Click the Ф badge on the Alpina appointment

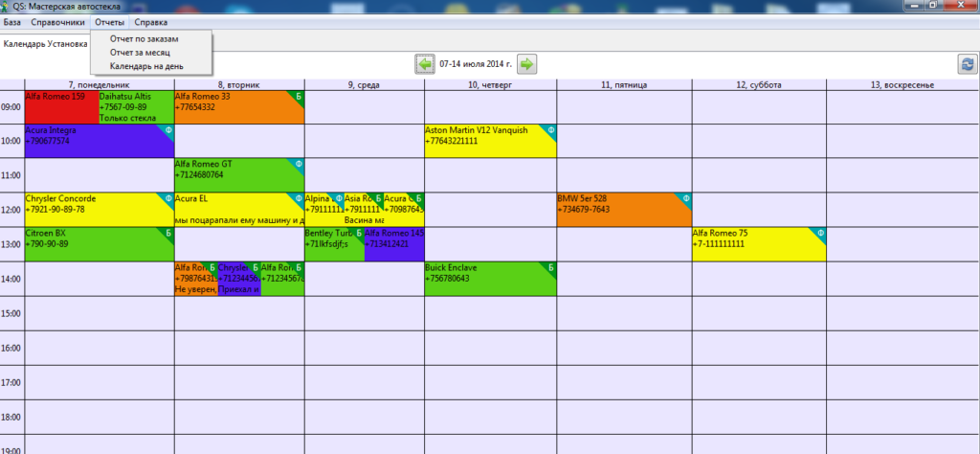tap(338, 198)
